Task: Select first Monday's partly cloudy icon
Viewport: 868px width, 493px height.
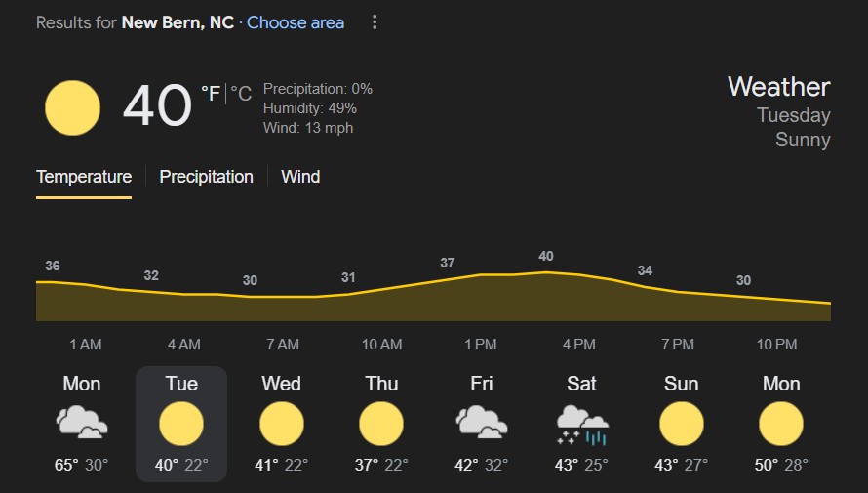Action: 82,424
